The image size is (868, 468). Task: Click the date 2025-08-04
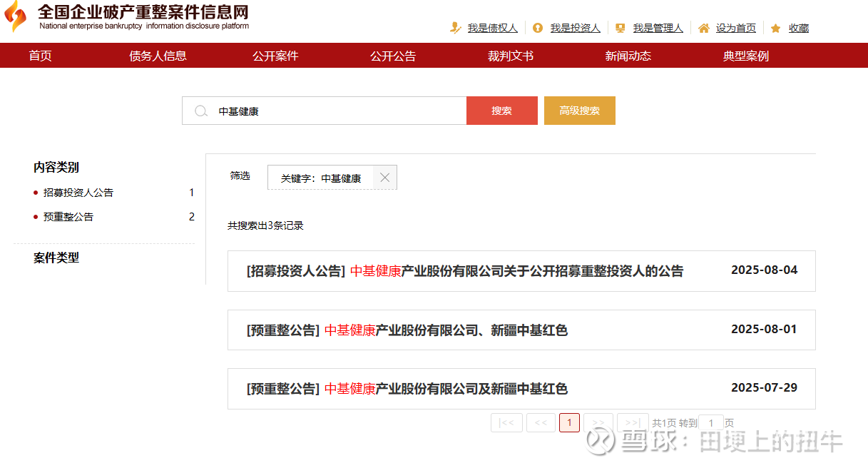click(765, 270)
